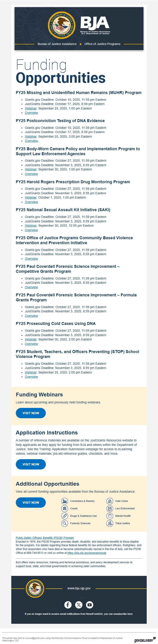Screen dimensions: 158x644
Task: Select the Tribal Justice gavel icon
Action: coord(110,523)
